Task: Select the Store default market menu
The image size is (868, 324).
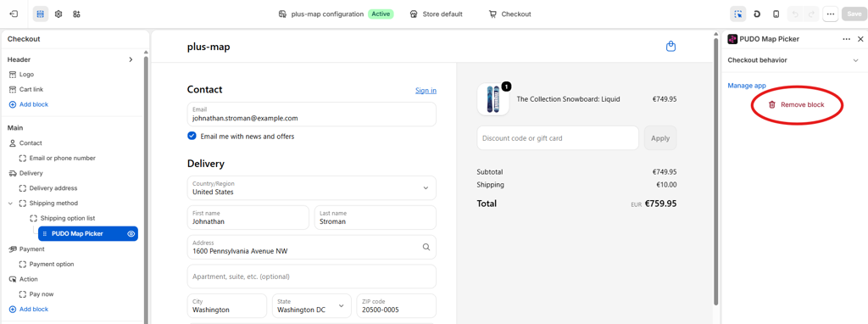Action: [x=437, y=14]
